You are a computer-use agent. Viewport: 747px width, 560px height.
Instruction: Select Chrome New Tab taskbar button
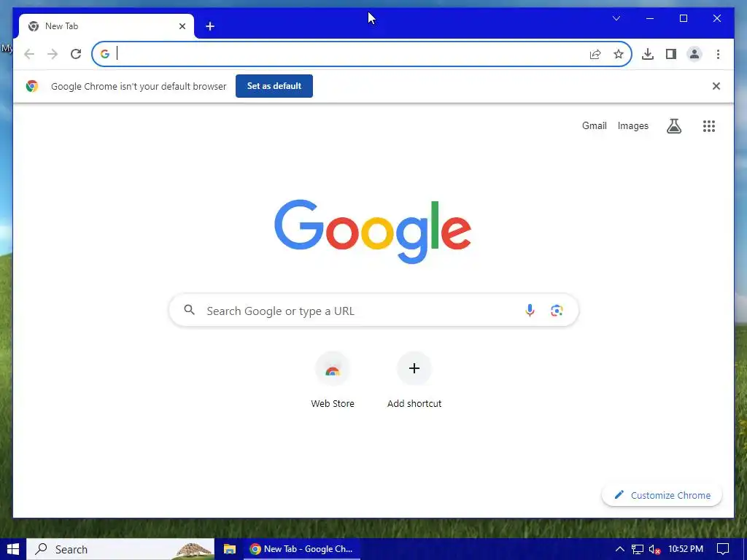click(x=302, y=549)
